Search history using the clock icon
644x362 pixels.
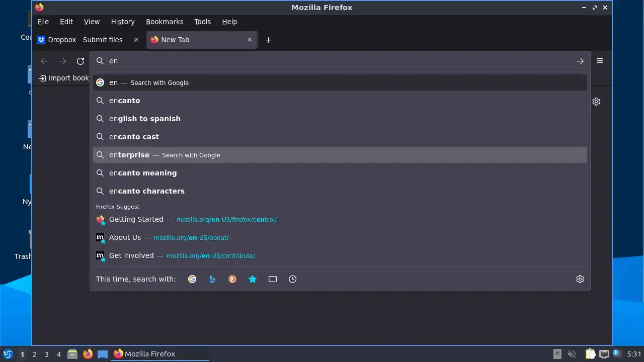(x=293, y=279)
